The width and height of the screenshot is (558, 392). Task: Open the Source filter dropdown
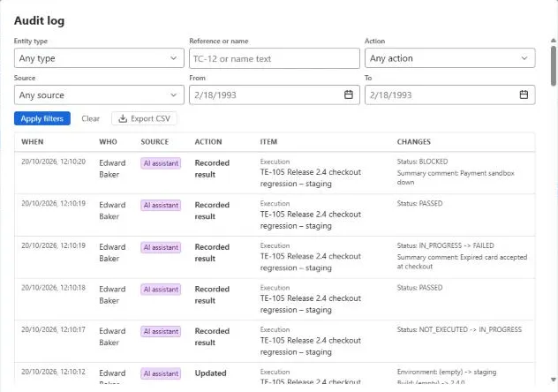click(x=99, y=95)
